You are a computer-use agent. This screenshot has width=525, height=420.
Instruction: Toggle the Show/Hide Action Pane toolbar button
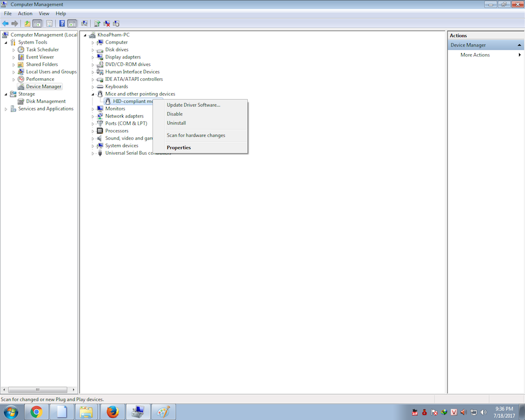(72, 24)
